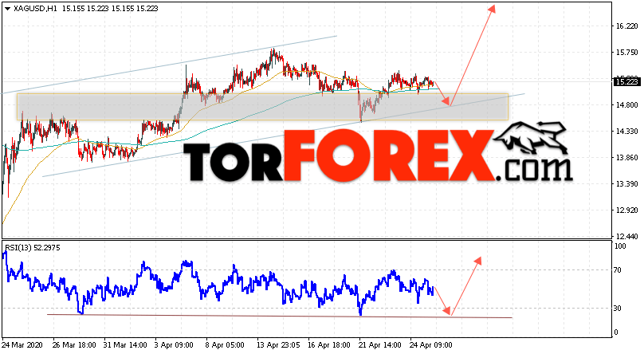Click the XAGUSD,H1 symbol dropdown triangle

click(x=7, y=9)
